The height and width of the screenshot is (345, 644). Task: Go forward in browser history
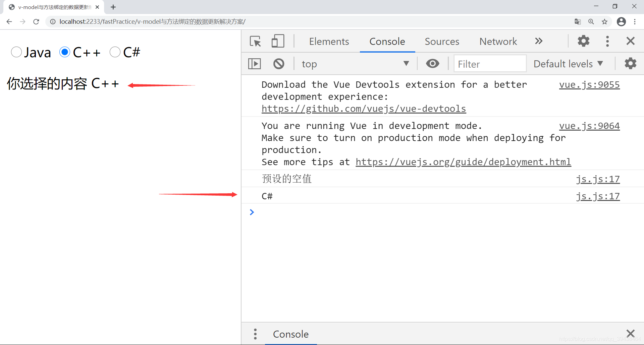22,22
